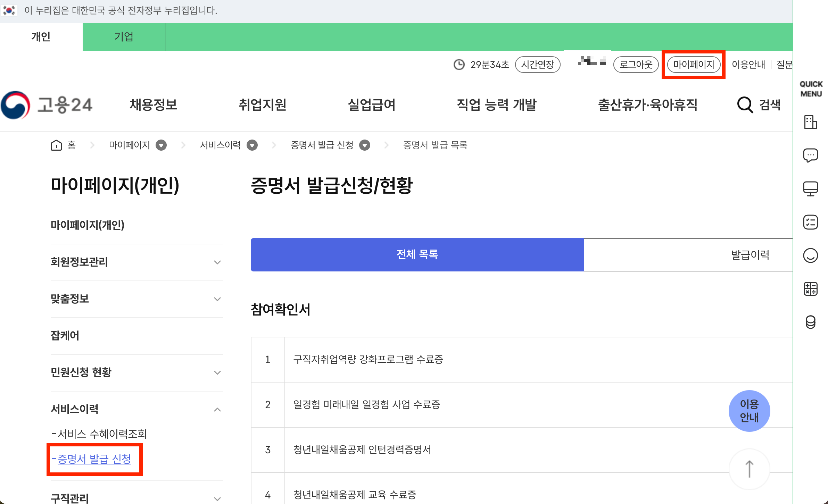Open the checklist icon in Quick Menu
Image resolution: width=828 pixels, height=504 pixels.
(x=810, y=222)
